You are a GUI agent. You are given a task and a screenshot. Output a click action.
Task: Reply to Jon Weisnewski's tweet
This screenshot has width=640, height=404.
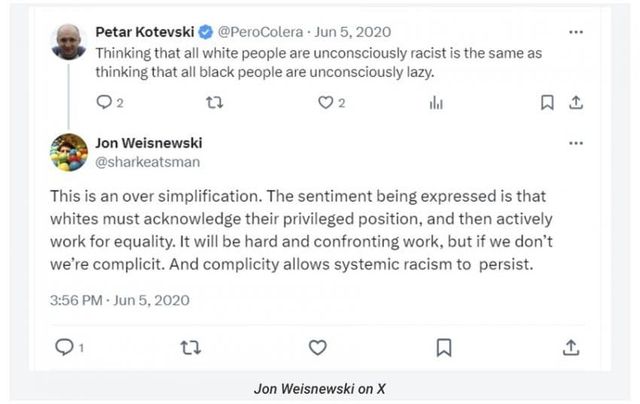pos(62,347)
